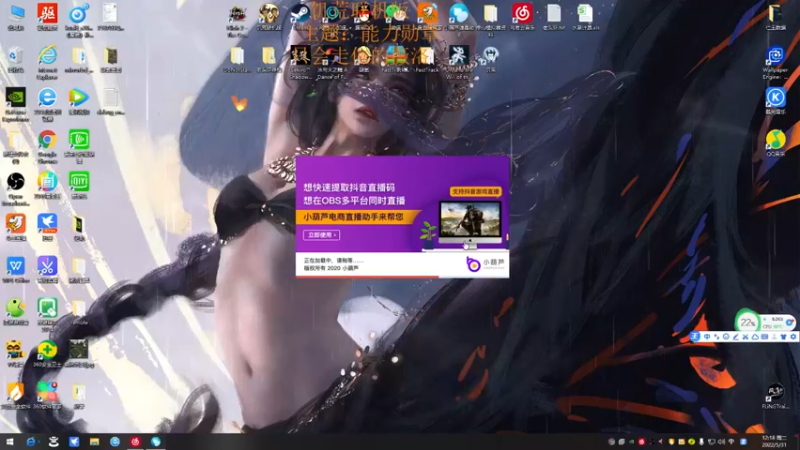
Task: Open the game screenshot image file thumbnail
Action: point(79,354)
